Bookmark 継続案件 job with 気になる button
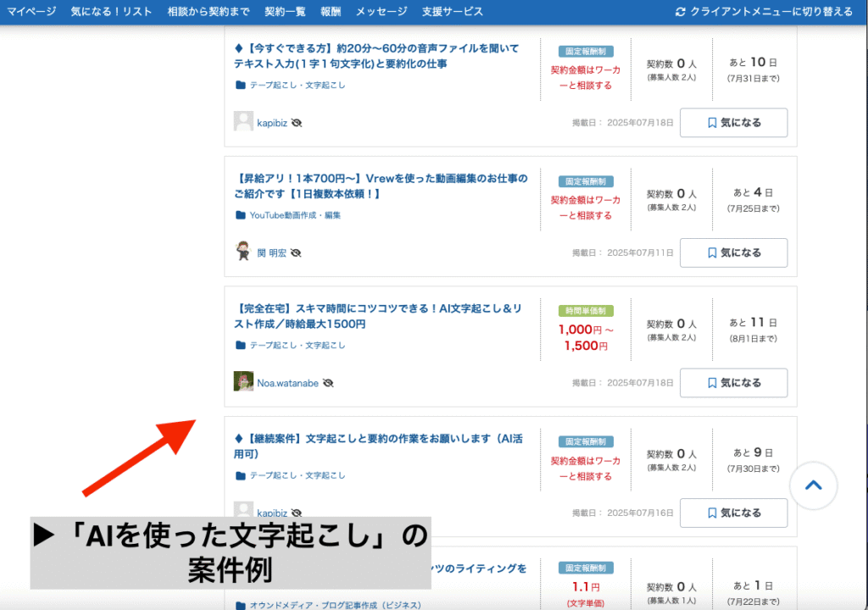Screen dimensions: 868x610 pyautogui.click(x=733, y=513)
